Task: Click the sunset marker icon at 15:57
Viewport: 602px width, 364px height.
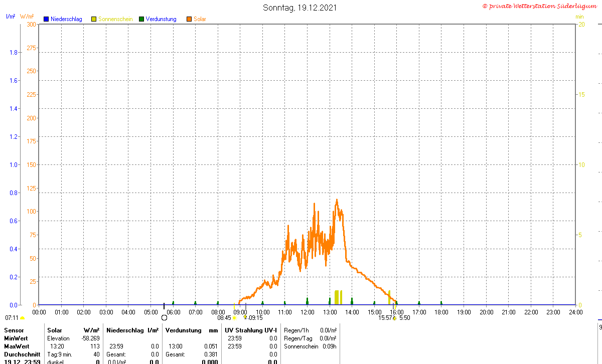Action: (x=395, y=318)
